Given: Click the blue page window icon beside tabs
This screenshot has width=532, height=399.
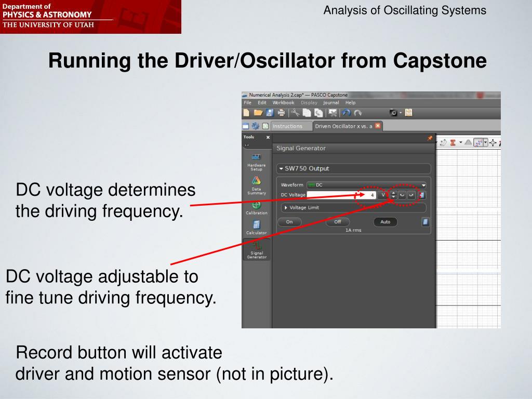Looking at the screenshot, I should [246, 126].
